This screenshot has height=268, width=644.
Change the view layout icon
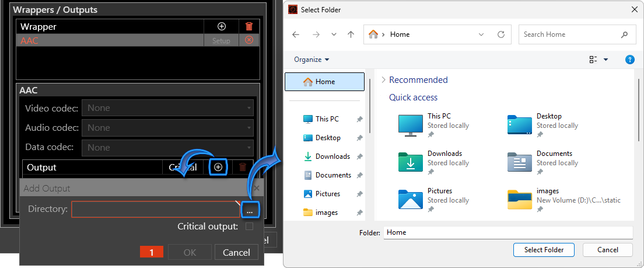point(593,60)
